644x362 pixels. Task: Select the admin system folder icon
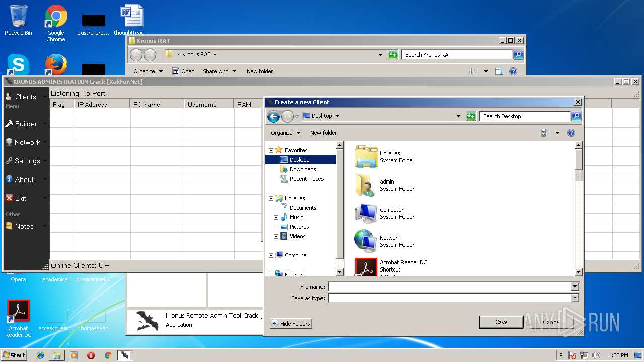[x=366, y=185]
